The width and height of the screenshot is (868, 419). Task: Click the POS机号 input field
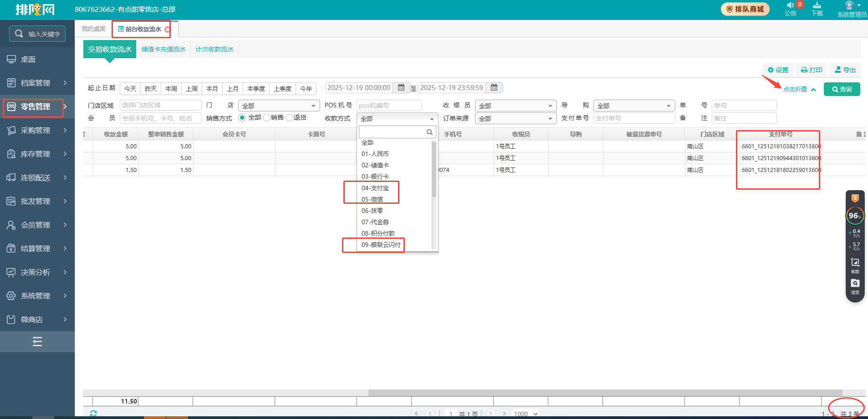coord(389,105)
